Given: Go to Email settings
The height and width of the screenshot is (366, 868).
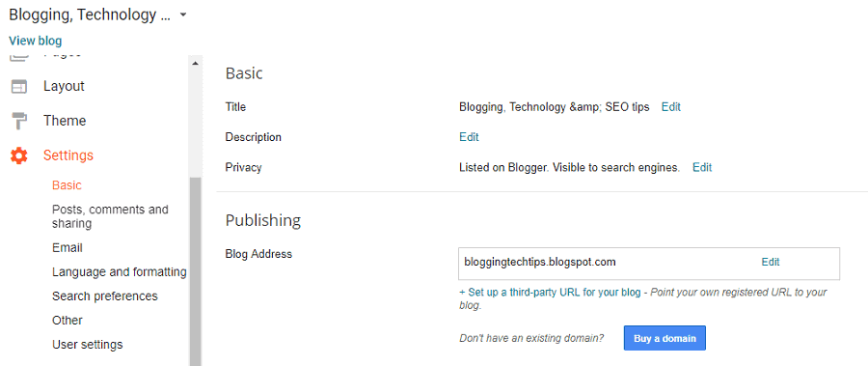Looking at the screenshot, I should coord(68,247).
